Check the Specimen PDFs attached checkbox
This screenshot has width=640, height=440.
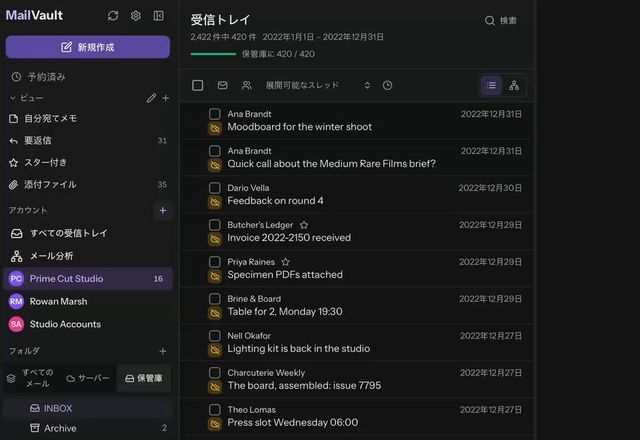click(215, 262)
